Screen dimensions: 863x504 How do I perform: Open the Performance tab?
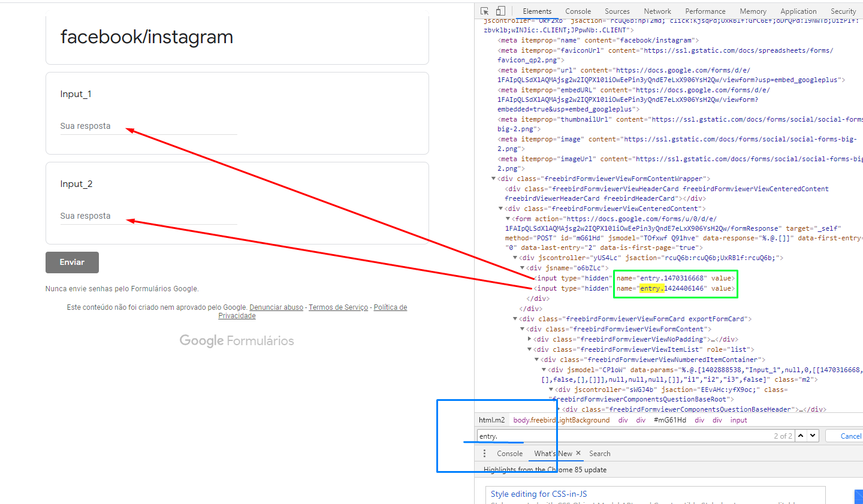705,11
